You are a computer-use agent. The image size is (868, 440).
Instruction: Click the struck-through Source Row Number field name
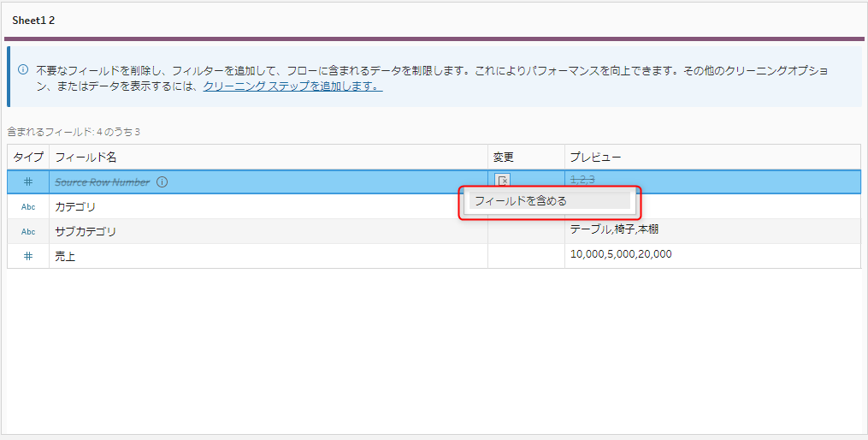[x=102, y=182]
